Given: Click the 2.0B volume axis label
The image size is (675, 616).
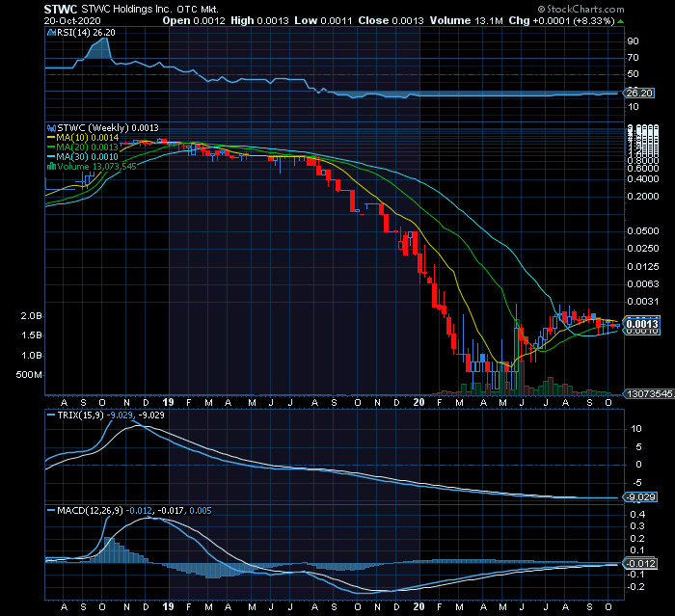Looking at the screenshot, I should [x=32, y=316].
